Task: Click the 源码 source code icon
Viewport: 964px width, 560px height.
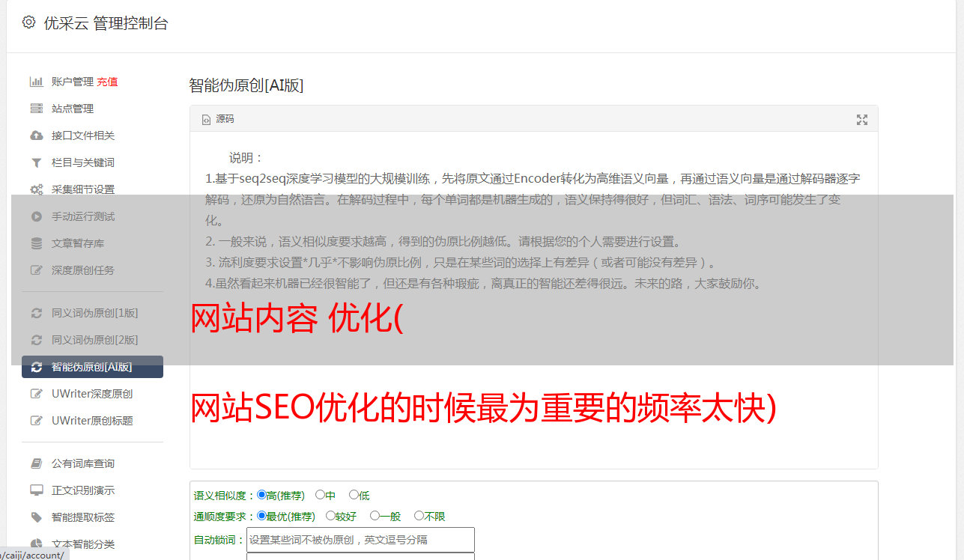Action: [207, 120]
